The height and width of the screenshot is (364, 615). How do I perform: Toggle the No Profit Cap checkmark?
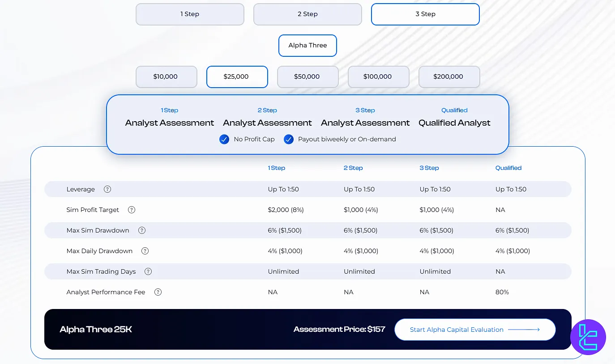(224, 140)
